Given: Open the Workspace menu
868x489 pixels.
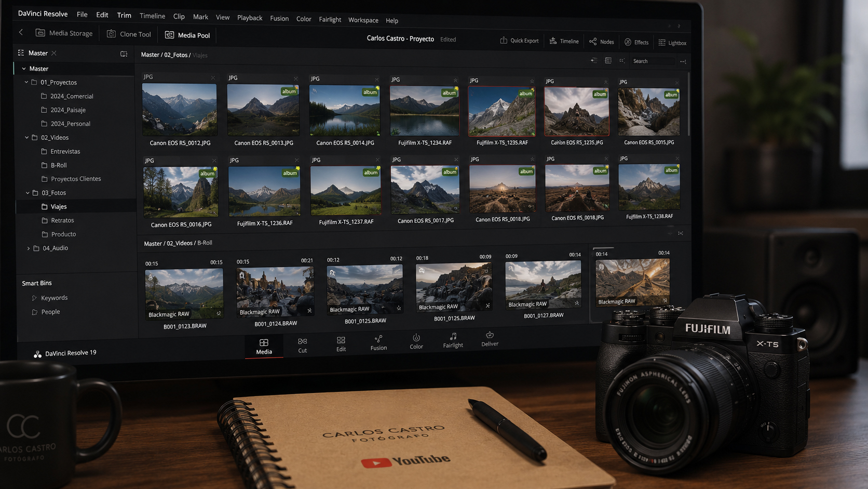Looking at the screenshot, I should pos(363,20).
